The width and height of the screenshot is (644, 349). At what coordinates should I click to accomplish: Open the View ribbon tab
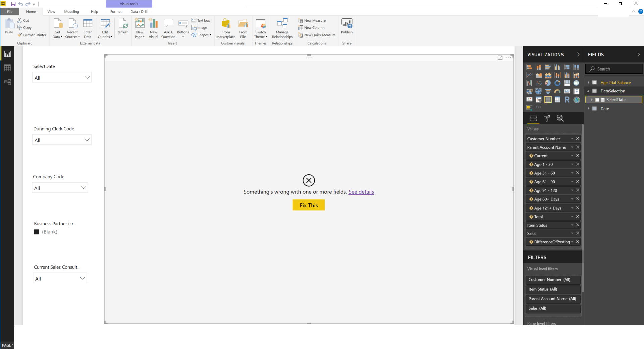[51, 12]
